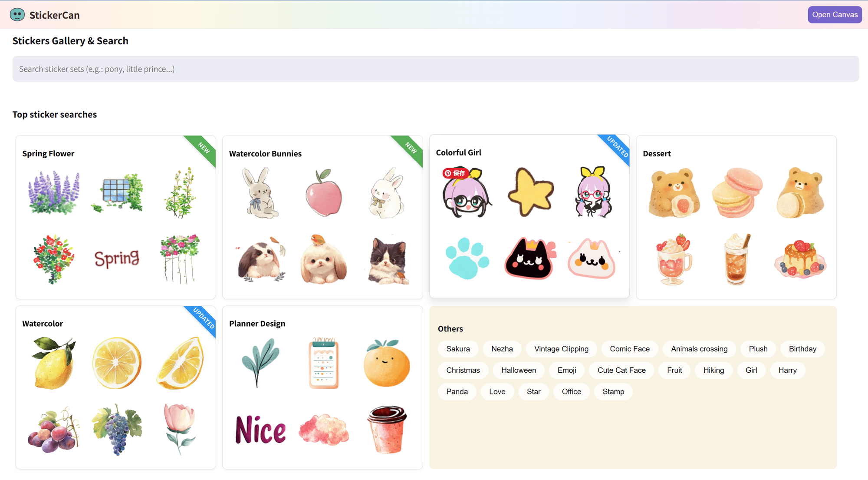868x480 pixels.
Task: Focus the sticker sets search field
Action: click(435, 69)
